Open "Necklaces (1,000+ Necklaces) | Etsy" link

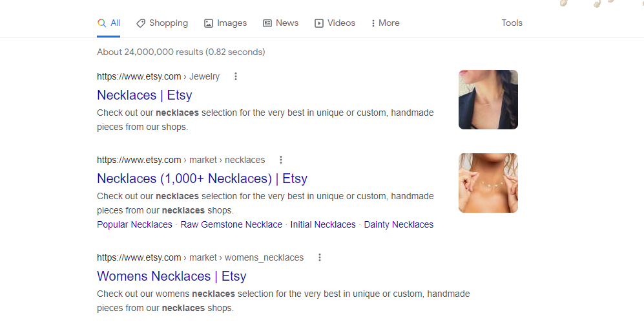coord(202,178)
